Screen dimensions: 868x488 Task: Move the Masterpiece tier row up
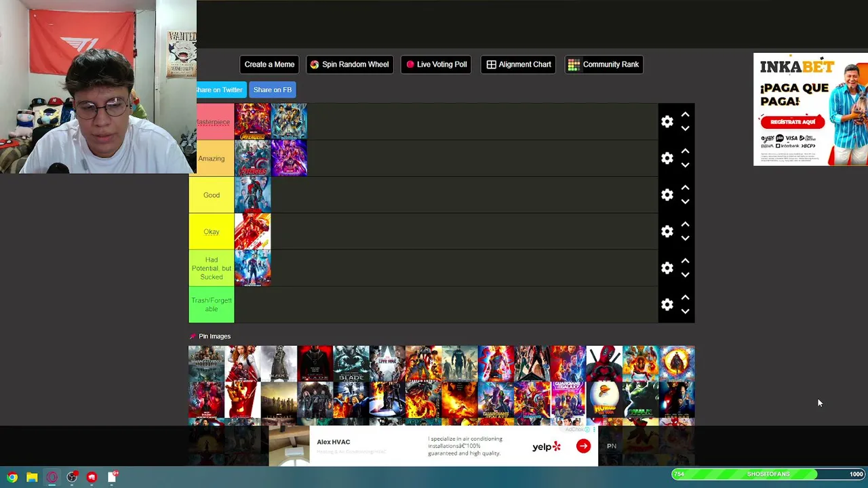pyautogui.click(x=685, y=115)
